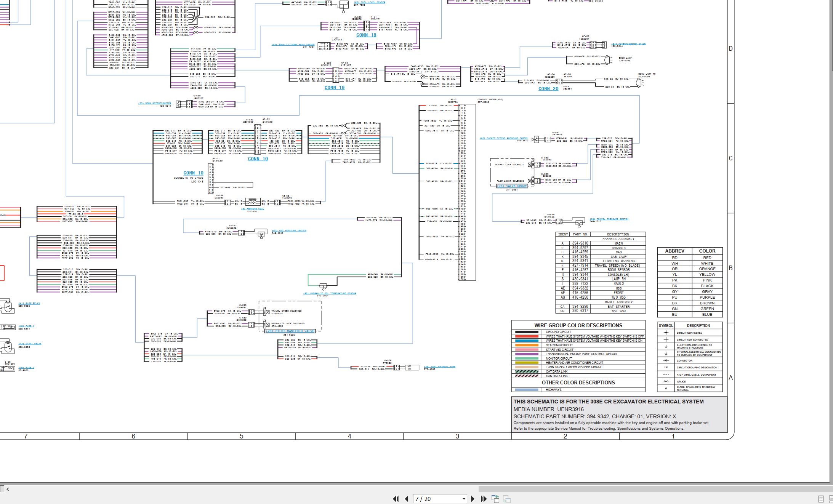Open the (25) Valve Group link

point(512,186)
